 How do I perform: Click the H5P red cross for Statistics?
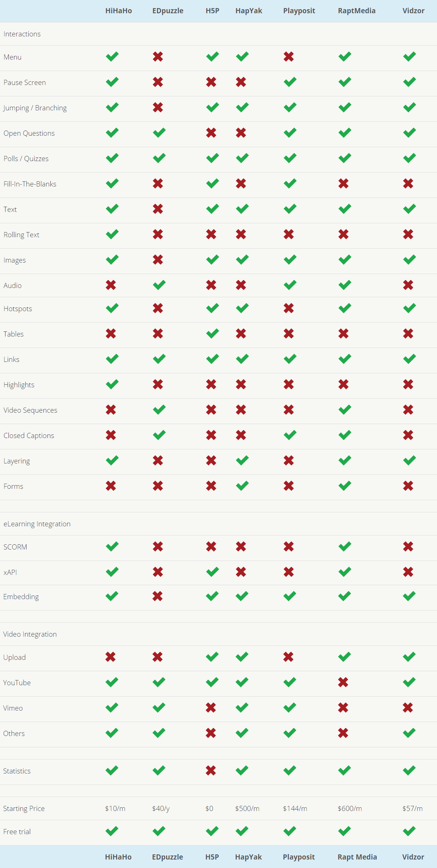point(211,771)
